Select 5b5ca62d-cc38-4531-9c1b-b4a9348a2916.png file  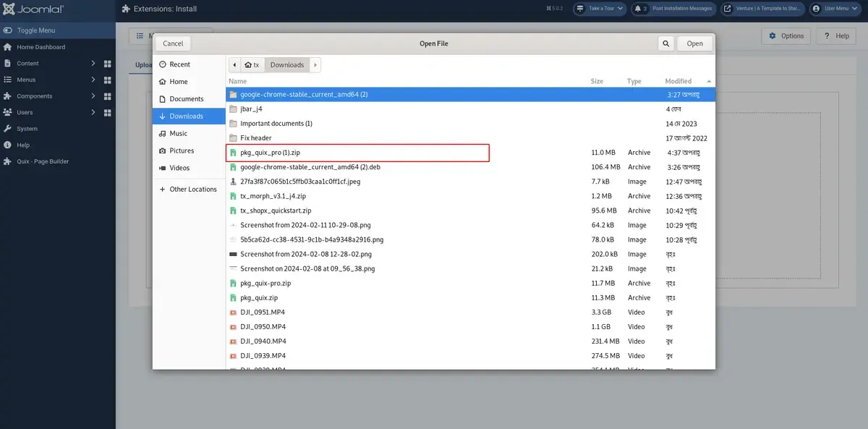(470, 239)
